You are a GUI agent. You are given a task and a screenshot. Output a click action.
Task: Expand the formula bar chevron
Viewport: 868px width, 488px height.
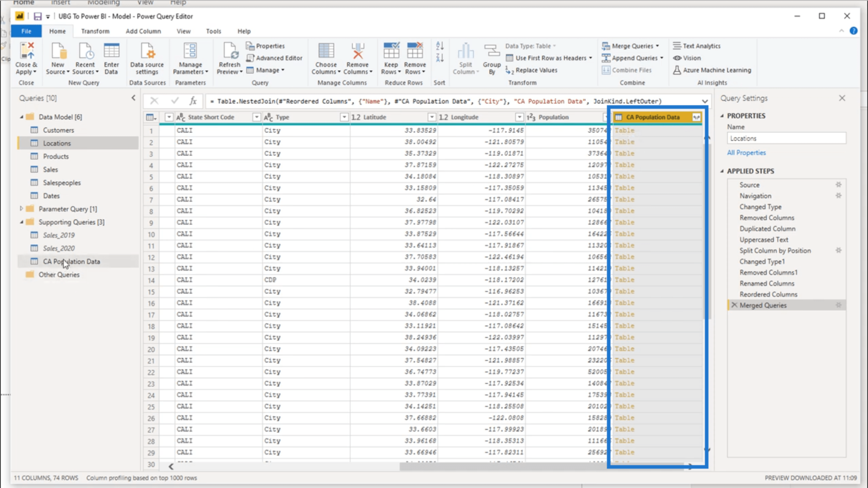(x=705, y=101)
